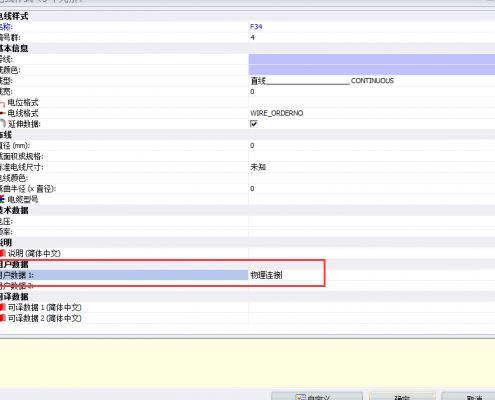
Task: Click the 用户数据 1 物理连接 text field
Action: coord(286,275)
